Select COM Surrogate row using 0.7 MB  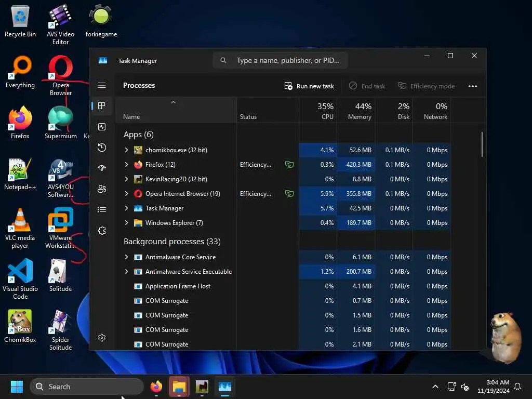pyautogui.click(x=284, y=301)
